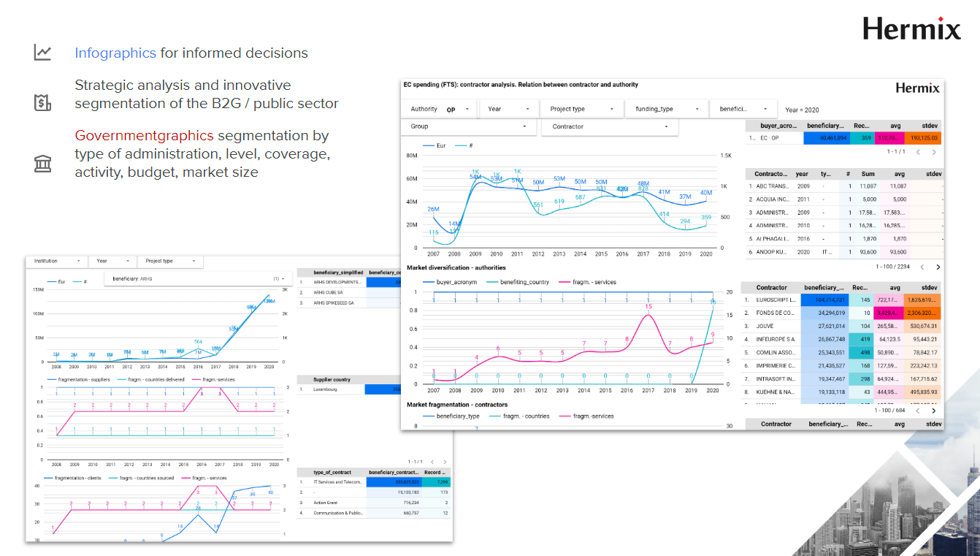This screenshot has height=556, width=980.
Task: Select the Action Grant contract type row
Action: coord(374,503)
